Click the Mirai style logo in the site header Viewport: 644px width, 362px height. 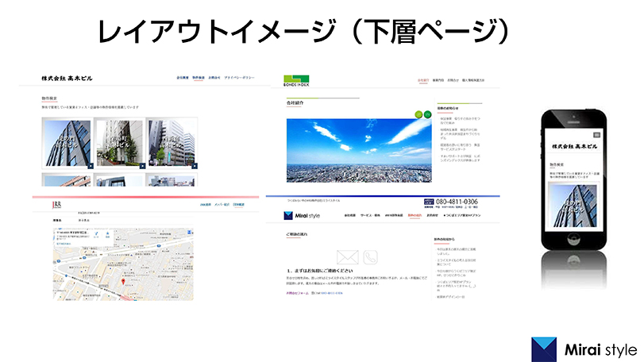pos(302,215)
